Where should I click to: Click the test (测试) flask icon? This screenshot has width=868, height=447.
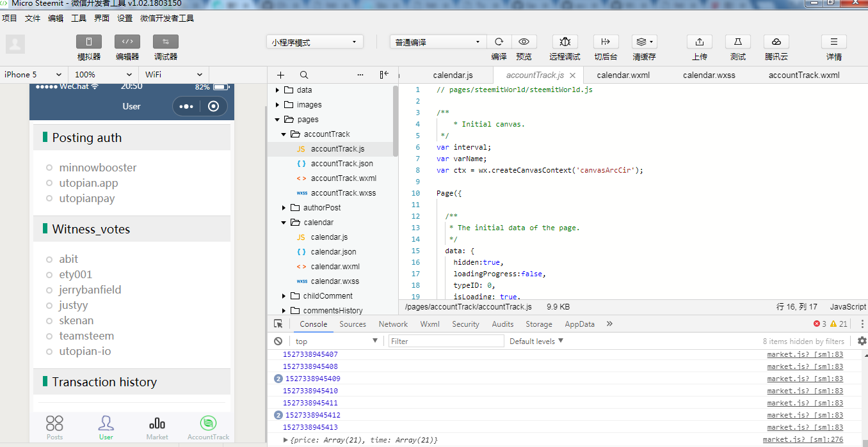point(738,42)
